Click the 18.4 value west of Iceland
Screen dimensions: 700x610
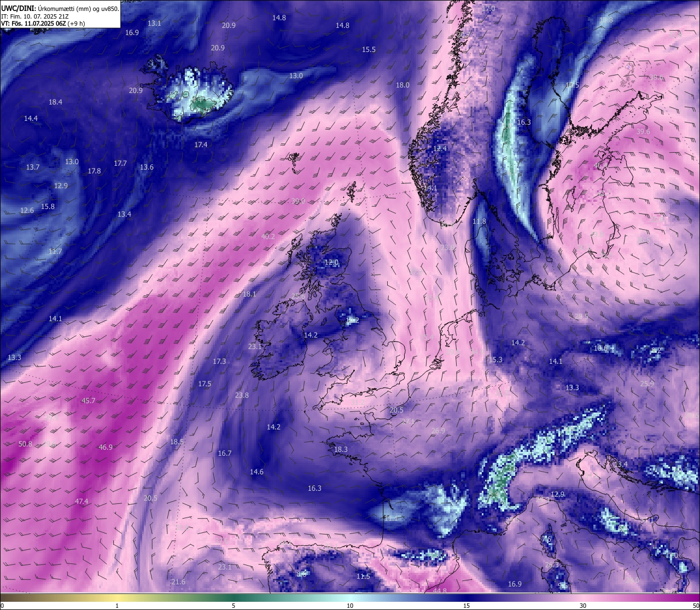point(55,102)
